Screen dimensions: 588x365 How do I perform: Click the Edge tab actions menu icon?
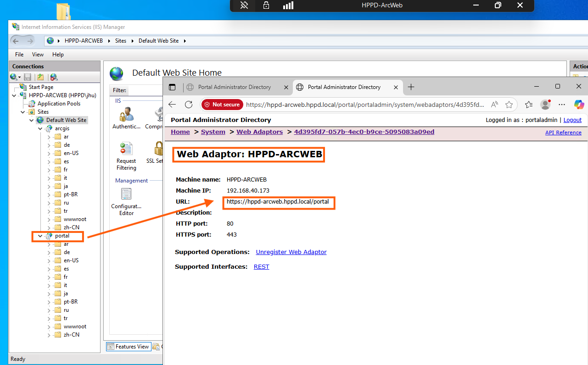point(173,87)
